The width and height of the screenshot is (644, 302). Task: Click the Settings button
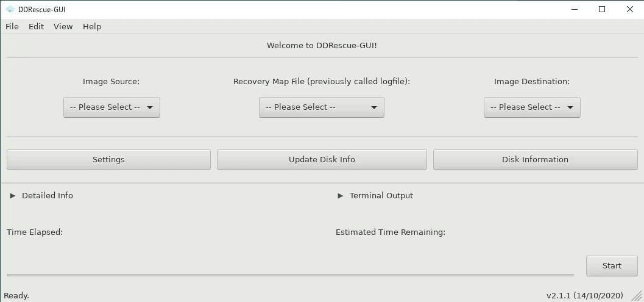click(x=108, y=160)
